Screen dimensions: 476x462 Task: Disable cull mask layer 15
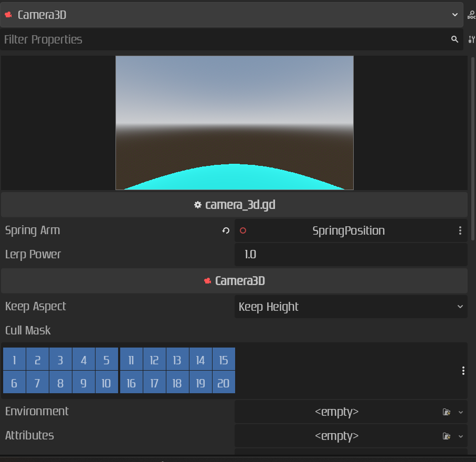click(x=224, y=359)
